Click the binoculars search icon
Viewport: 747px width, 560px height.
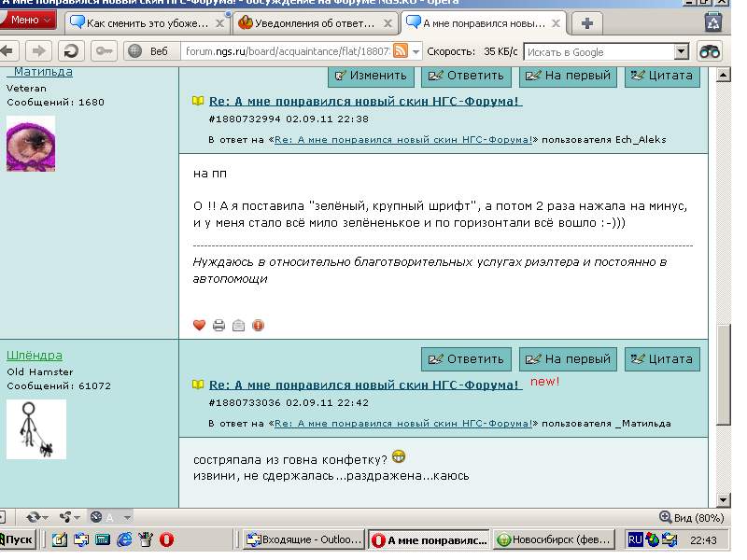pyautogui.click(x=711, y=51)
